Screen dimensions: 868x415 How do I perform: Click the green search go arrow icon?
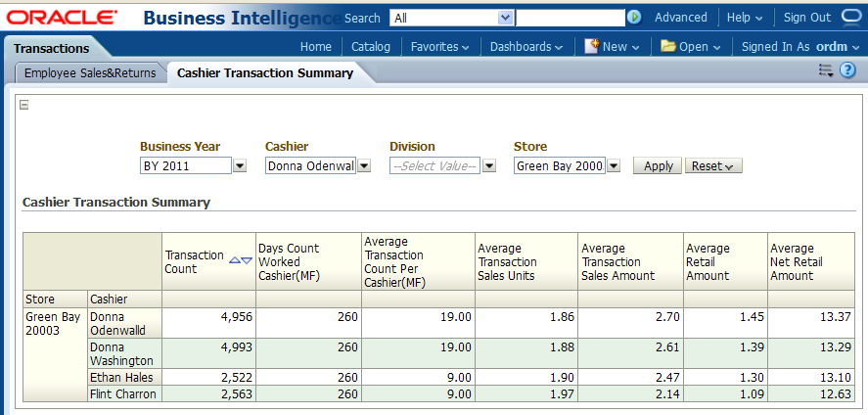tap(634, 18)
